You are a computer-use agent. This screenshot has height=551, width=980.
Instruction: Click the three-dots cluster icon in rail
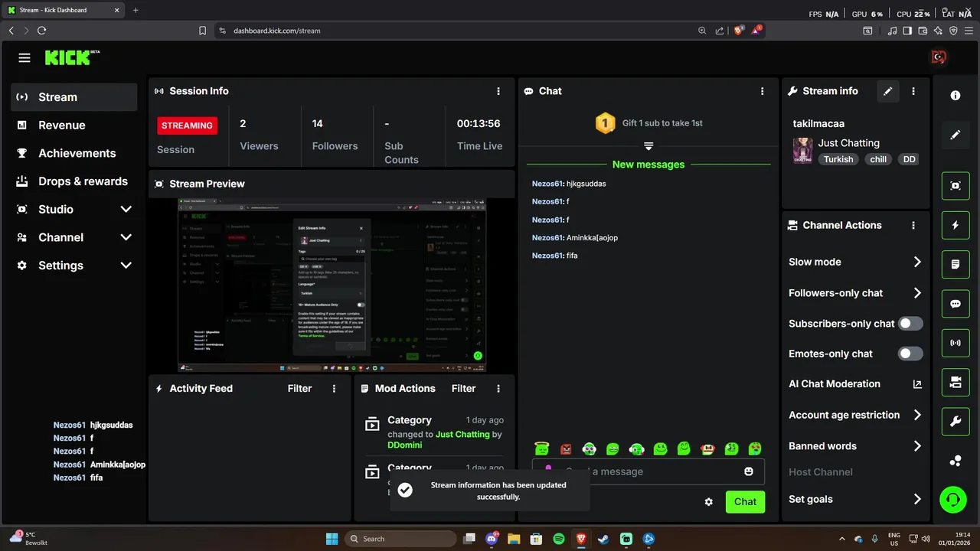click(955, 461)
